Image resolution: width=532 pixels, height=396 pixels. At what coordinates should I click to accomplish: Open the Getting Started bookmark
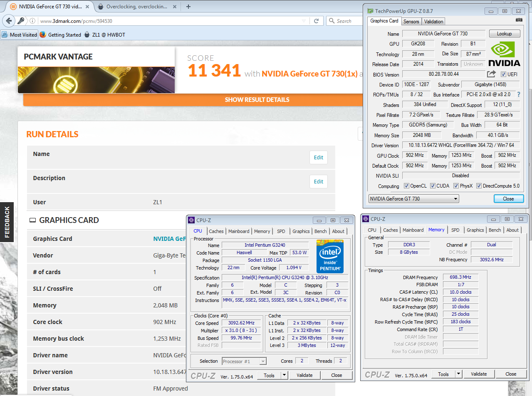pyautogui.click(x=61, y=35)
